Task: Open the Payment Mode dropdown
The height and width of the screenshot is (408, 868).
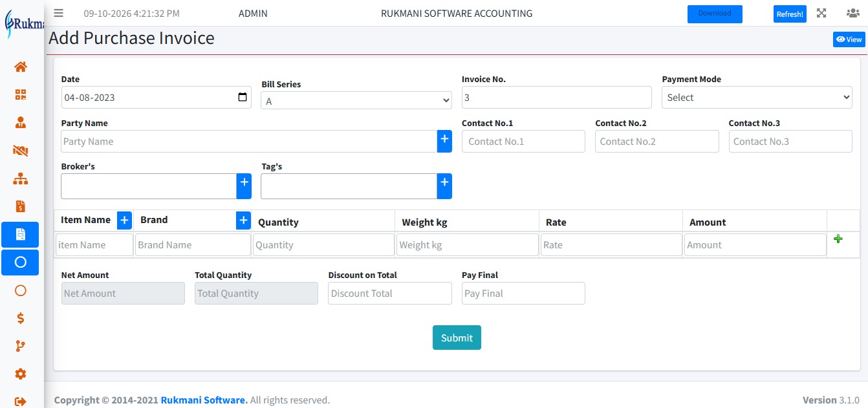Action: (757, 98)
